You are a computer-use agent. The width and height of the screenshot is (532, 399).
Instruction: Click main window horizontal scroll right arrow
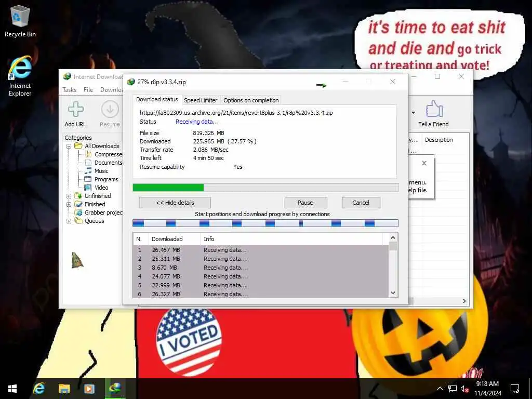point(464,301)
